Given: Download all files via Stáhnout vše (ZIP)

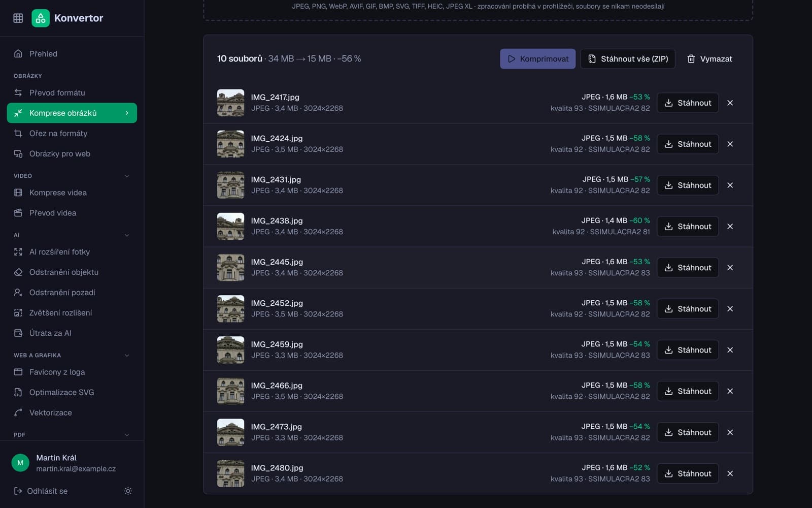Looking at the screenshot, I should coord(628,59).
